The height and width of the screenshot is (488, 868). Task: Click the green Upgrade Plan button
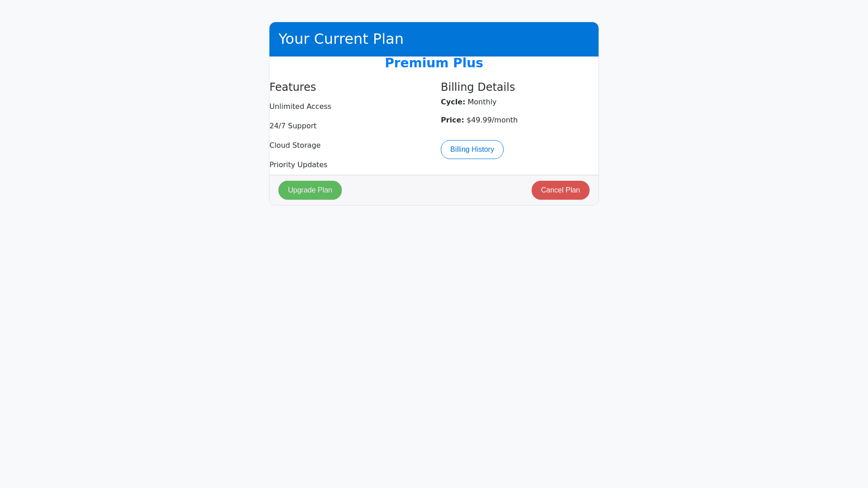tap(310, 190)
